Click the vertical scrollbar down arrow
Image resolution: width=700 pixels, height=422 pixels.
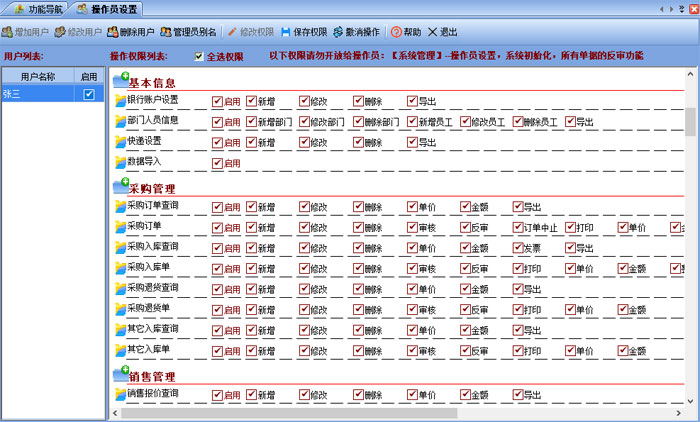[x=690, y=399]
